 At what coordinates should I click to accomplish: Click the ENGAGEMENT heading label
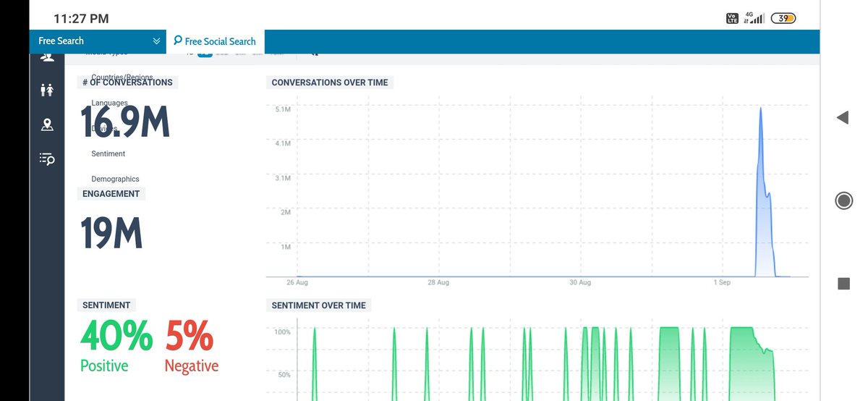[111, 194]
